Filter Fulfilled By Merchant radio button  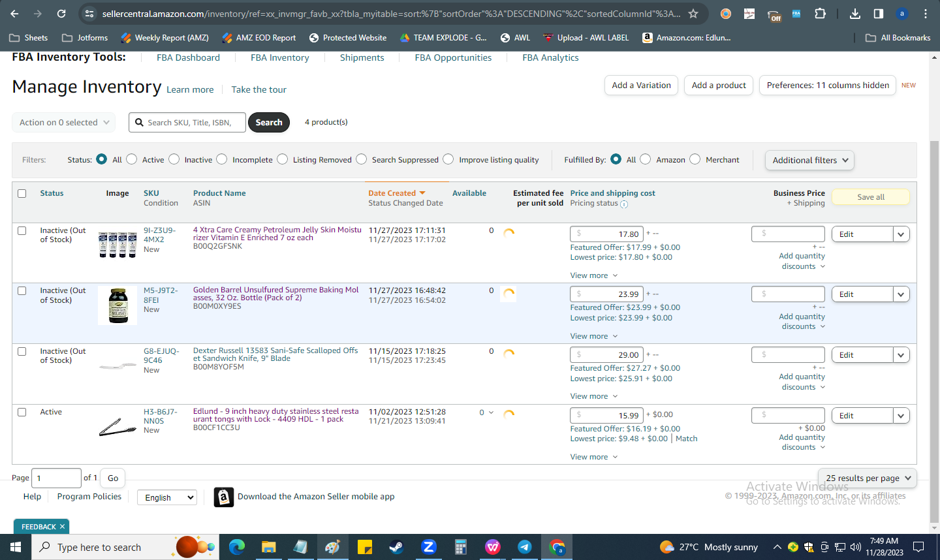point(695,159)
